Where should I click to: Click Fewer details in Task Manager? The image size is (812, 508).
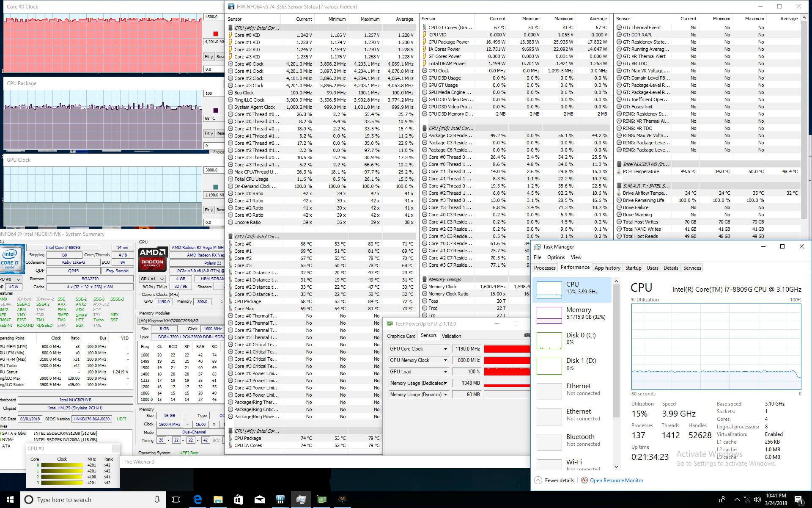point(559,480)
